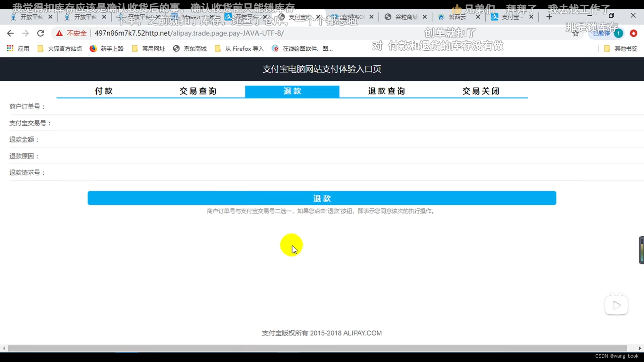Submit with the wide blue 退款 button
644x362 pixels.
322,198
